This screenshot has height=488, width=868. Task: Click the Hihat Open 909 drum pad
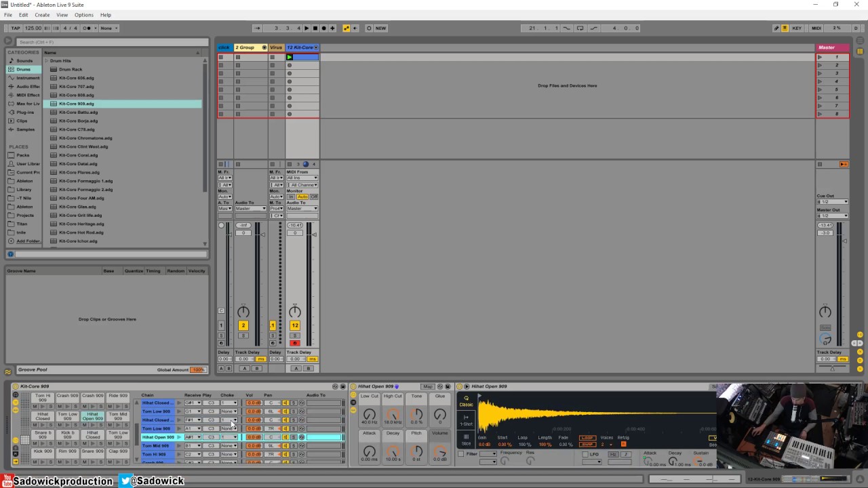[x=93, y=416]
